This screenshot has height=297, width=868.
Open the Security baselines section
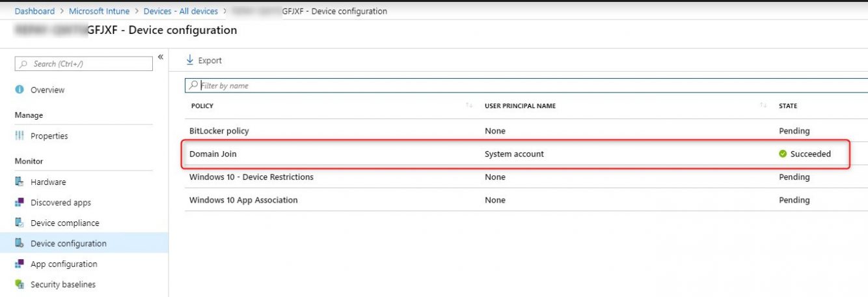point(63,285)
